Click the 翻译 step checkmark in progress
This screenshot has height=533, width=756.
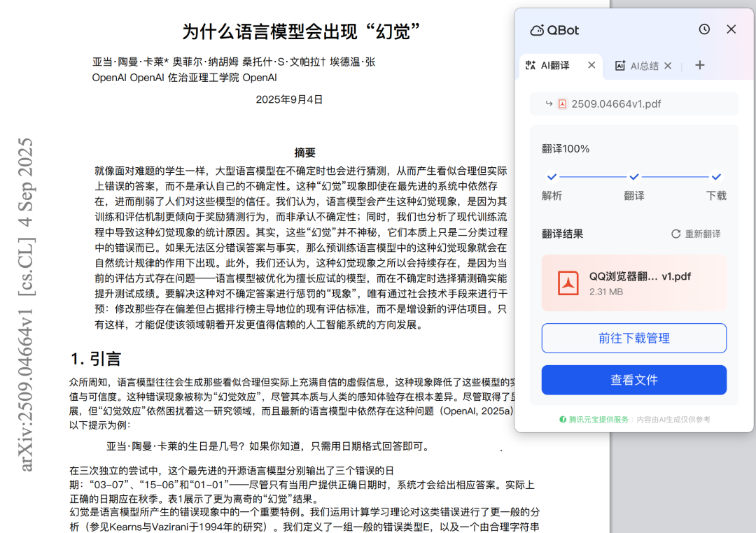click(633, 177)
